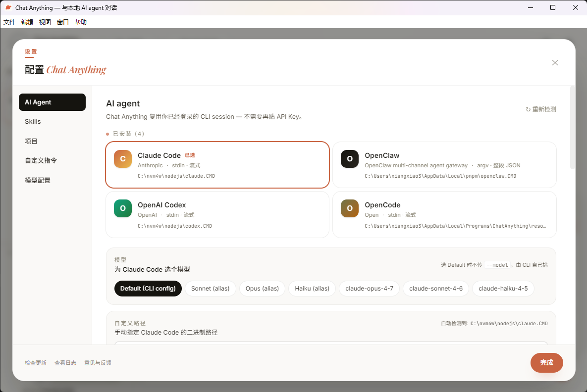Viewport: 587px width, 392px height.
Task: Click the C:\nvm4w\nodejs\codex.CMD path text
Action: (x=175, y=226)
